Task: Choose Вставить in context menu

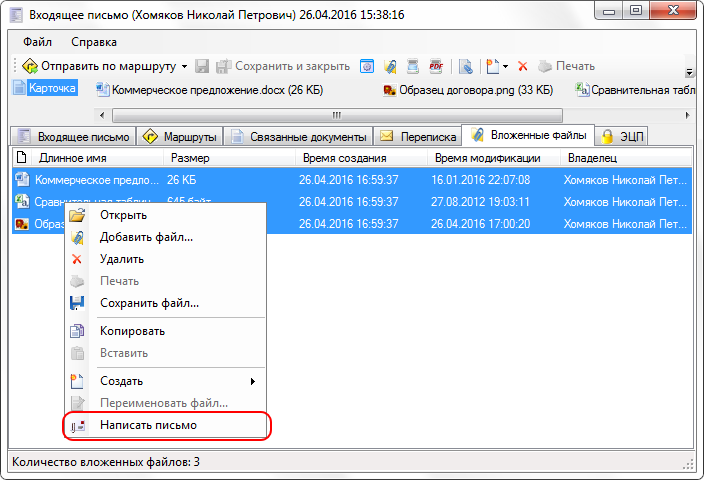Action: coord(166,353)
